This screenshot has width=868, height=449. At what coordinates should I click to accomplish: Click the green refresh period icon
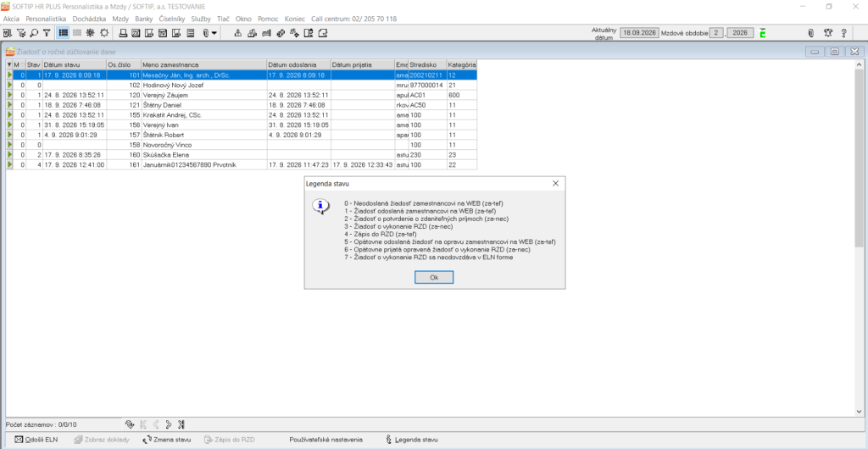click(763, 33)
